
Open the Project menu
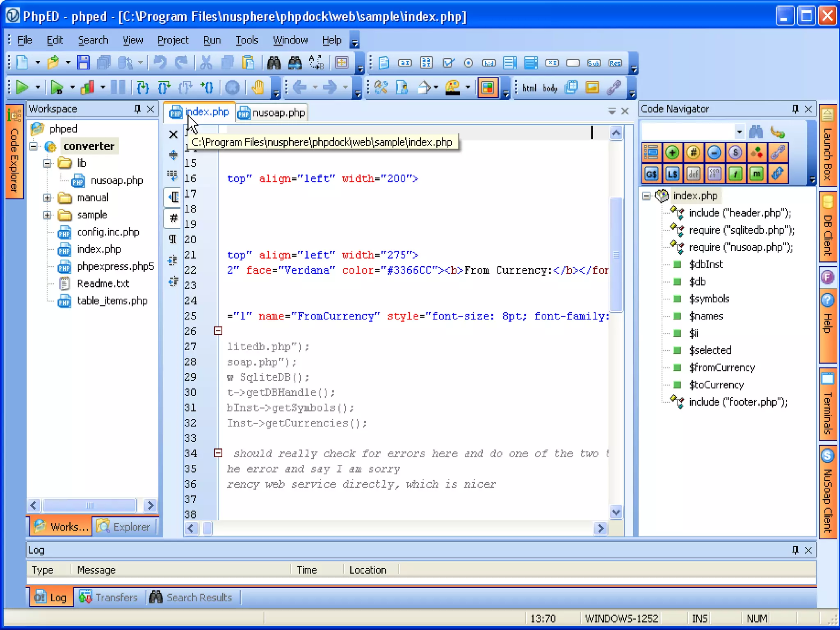click(x=173, y=40)
